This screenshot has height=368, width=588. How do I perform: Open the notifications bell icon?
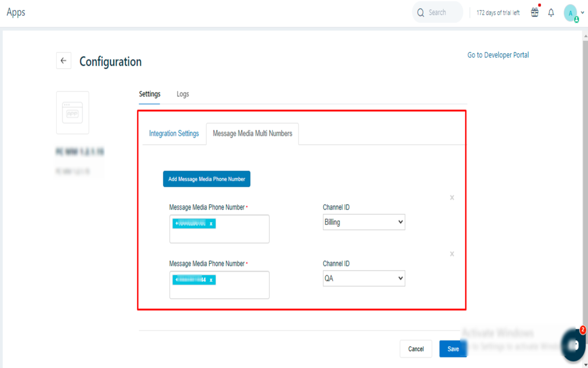tap(551, 13)
